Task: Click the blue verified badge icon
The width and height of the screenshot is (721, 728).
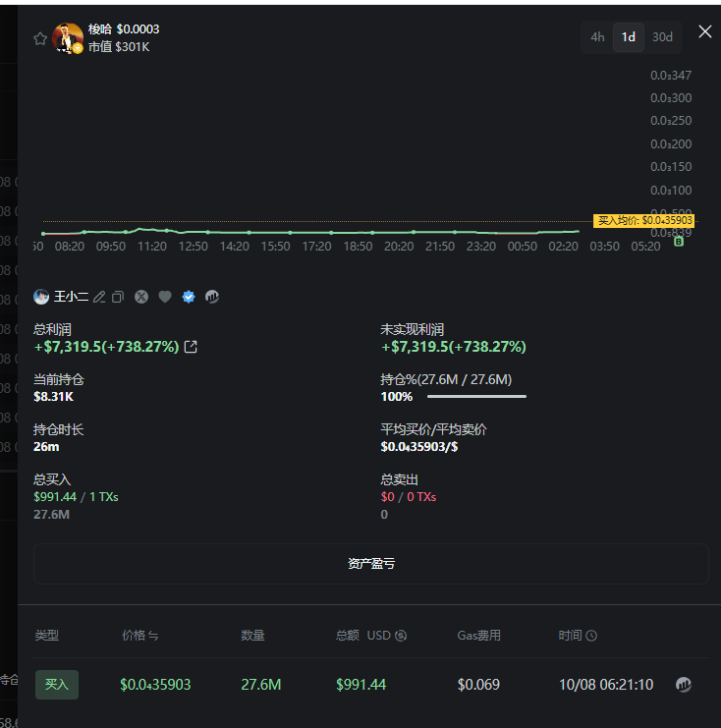Action: point(189,297)
